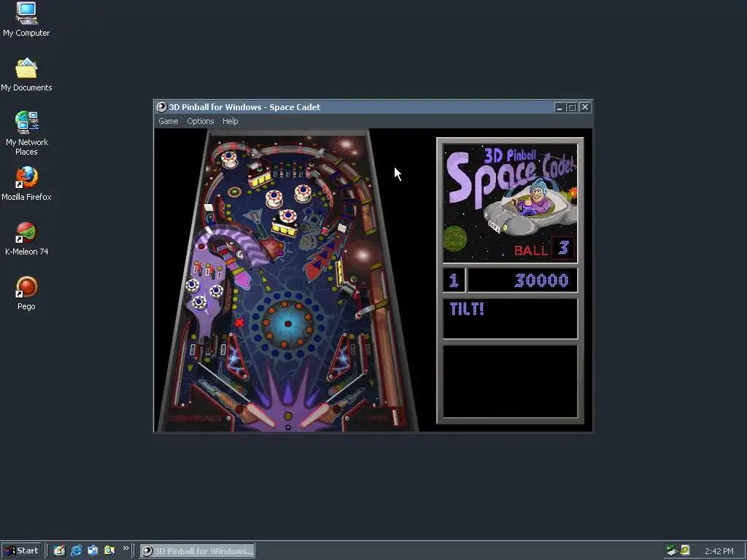The height and width of the screenshot is (560, 747).
Task: Select the K-Meleon 74 shortcut
Action: [26, 238]
